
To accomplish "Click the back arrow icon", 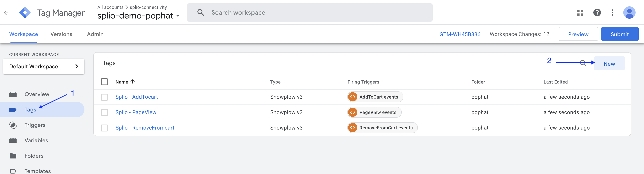I will [6, 13].
